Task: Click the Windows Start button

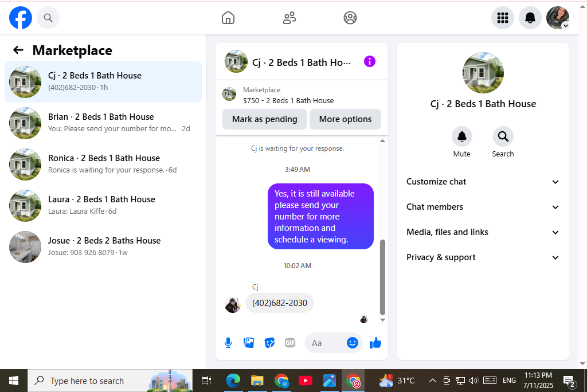Action: point(14,381)
